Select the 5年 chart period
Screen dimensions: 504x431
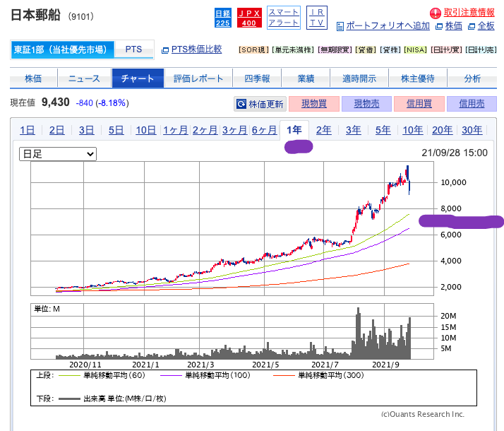tap(383, 130)
